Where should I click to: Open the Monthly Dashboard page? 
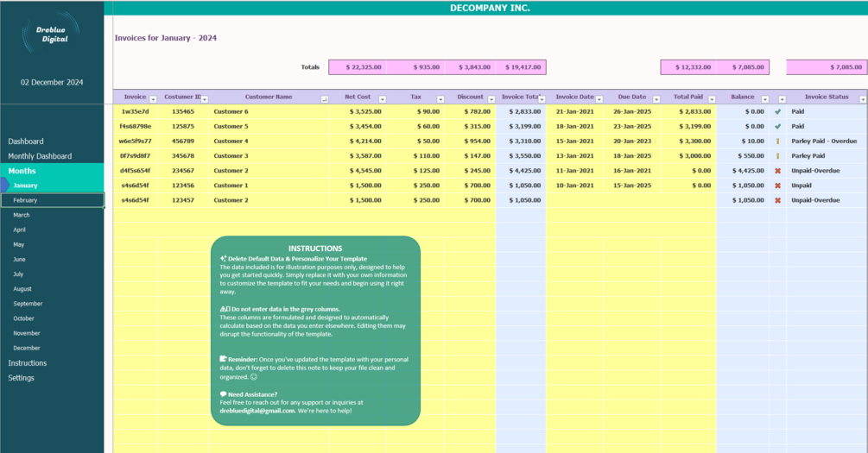(x=40, y=156)
